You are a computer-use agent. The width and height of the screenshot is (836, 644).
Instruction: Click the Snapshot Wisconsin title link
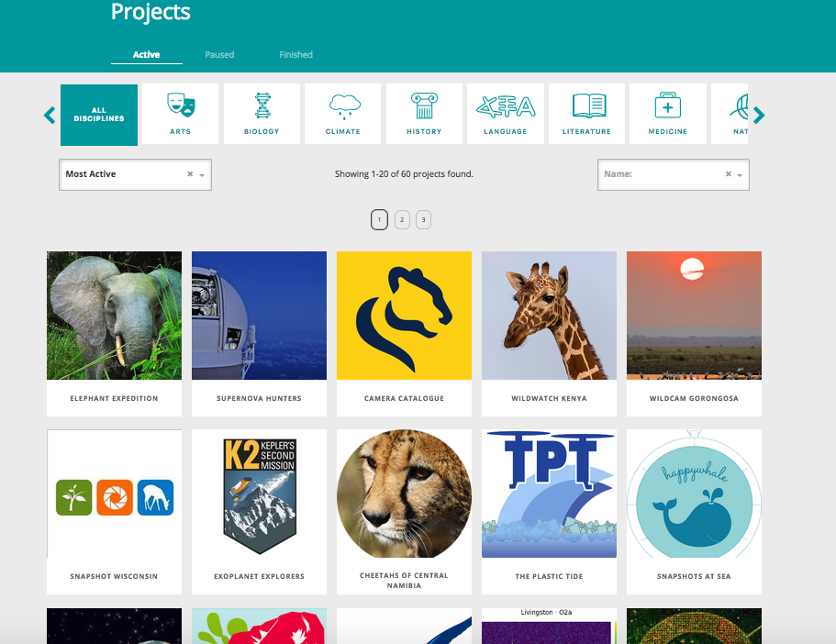(114, 576)
